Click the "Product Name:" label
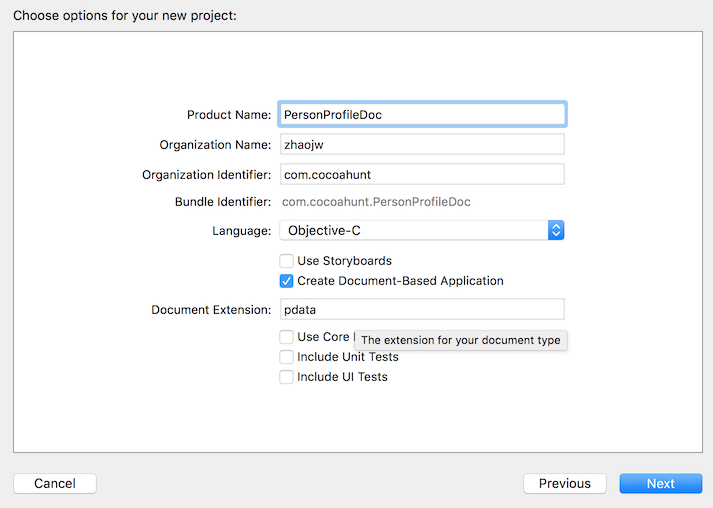Viewport: 713px width, 508px height. pyautogui.click(x=229, y=115)
